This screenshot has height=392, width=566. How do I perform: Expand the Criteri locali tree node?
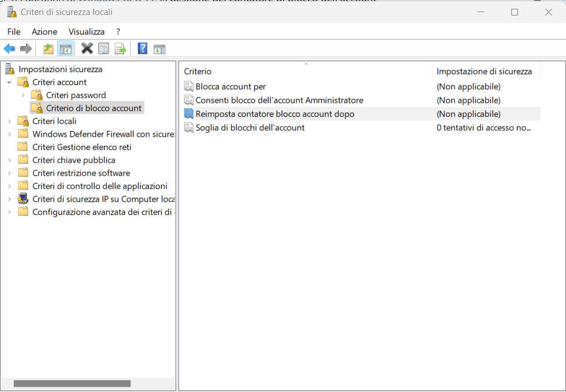tap(9, 121)
